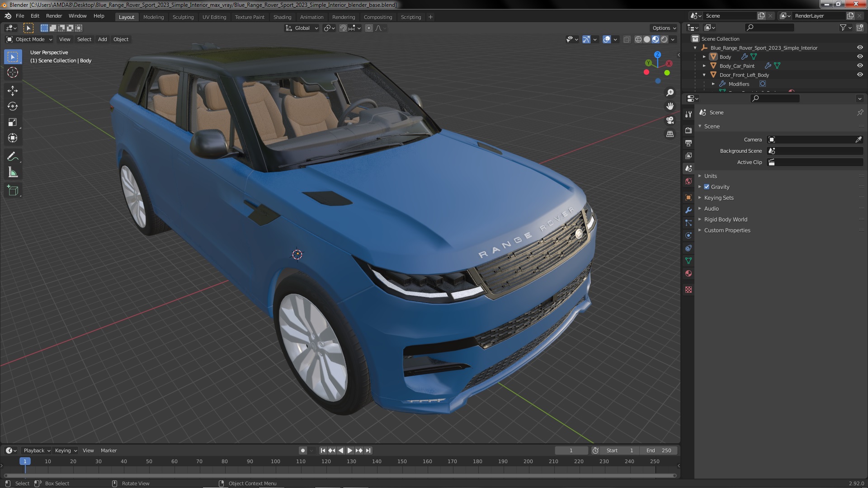Viewport: 868px width, 488px height.
Task: Open the Texture properties tab
Action: (x=689, y=290)
